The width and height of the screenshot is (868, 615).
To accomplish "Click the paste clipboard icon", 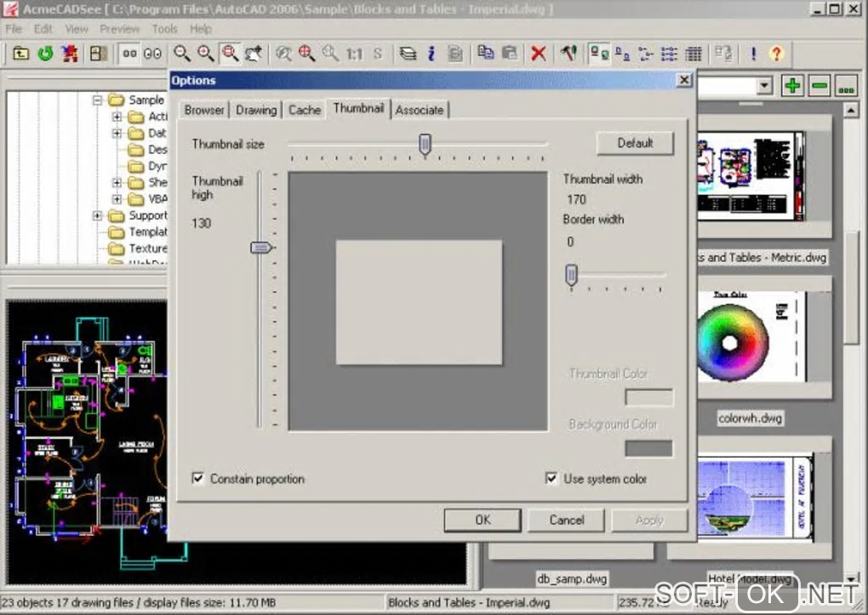I will pyautogui.click(x=509, y=54).
